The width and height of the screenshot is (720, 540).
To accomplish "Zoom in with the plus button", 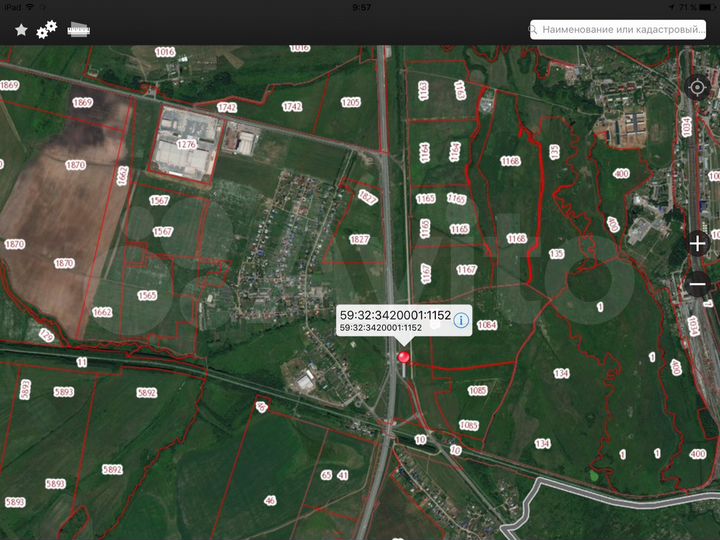I will [697, 243].
